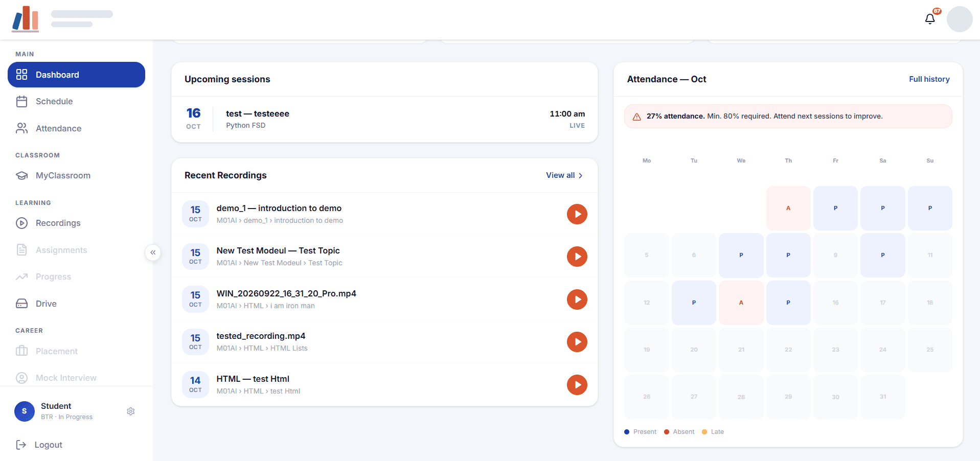Screen dimensions: 980x461
Task: Go to Dashboard in sidebar
Action: (x=76, y=75)
